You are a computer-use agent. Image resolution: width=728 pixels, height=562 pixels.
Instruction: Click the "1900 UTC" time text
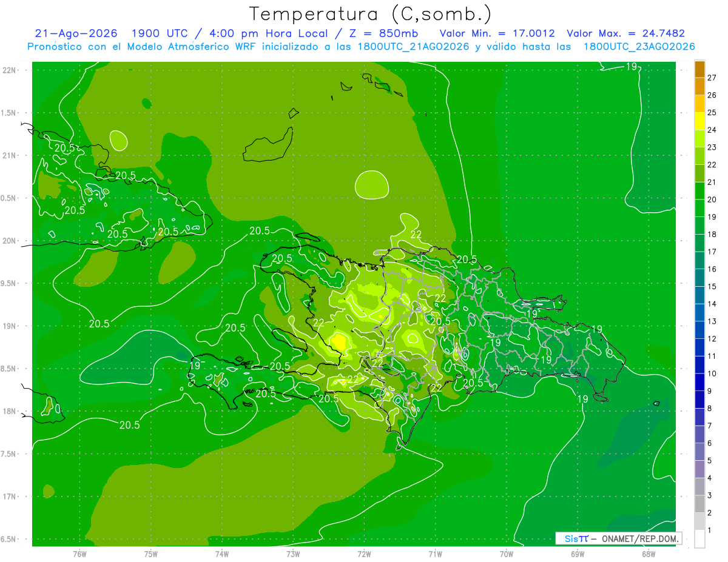(x=159, y=33)
